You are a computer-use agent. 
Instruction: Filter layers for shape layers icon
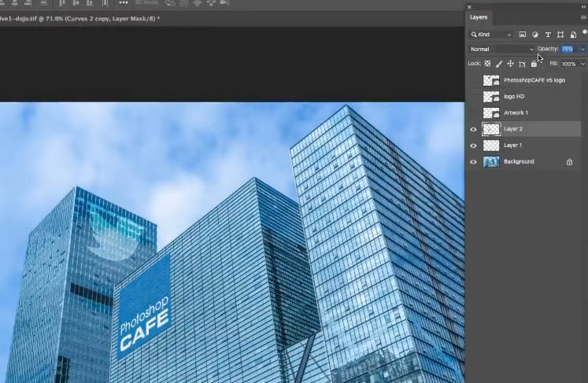pos(560,35)
